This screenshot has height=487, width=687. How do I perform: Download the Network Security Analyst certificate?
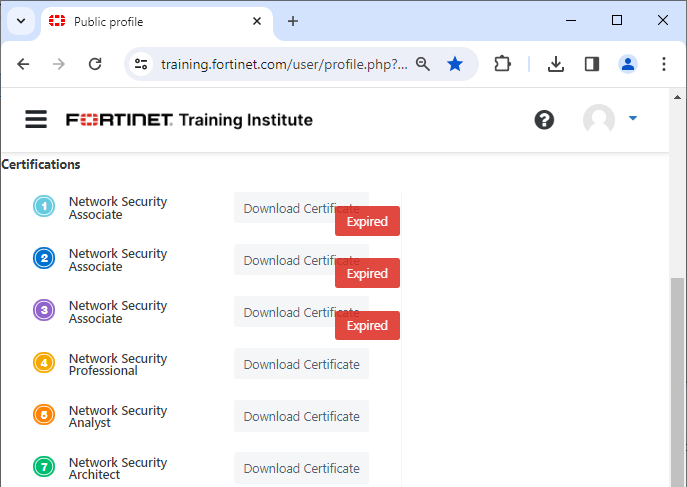301,416
